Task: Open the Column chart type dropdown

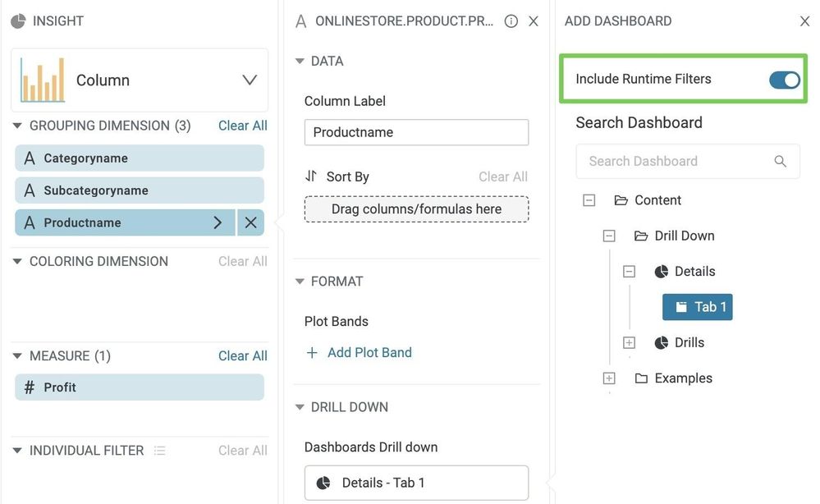Action: pos(250,80)
